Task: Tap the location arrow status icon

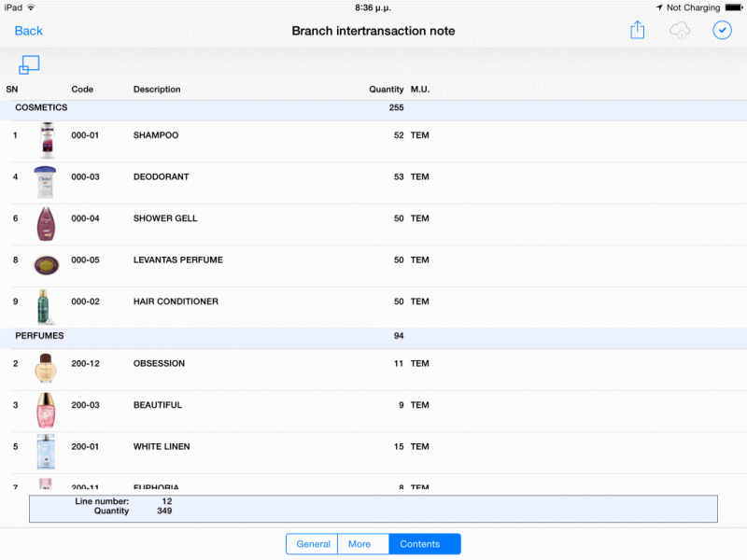Action: coord(659,7)
